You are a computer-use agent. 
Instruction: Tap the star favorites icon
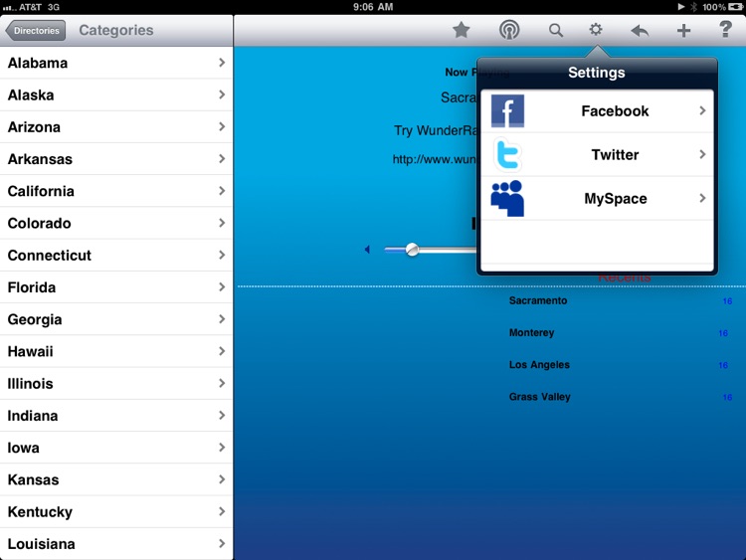pyautogui.click(x=461, y=30)
